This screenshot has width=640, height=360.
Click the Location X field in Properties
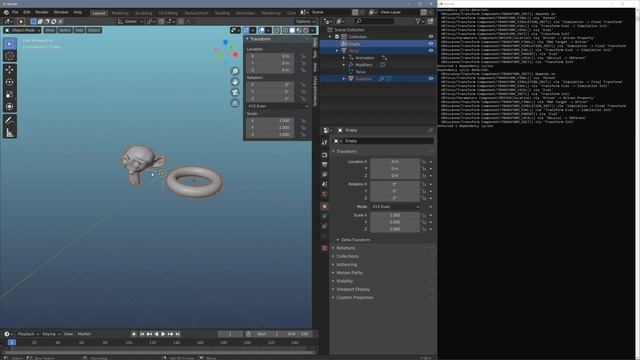[395, 162]
